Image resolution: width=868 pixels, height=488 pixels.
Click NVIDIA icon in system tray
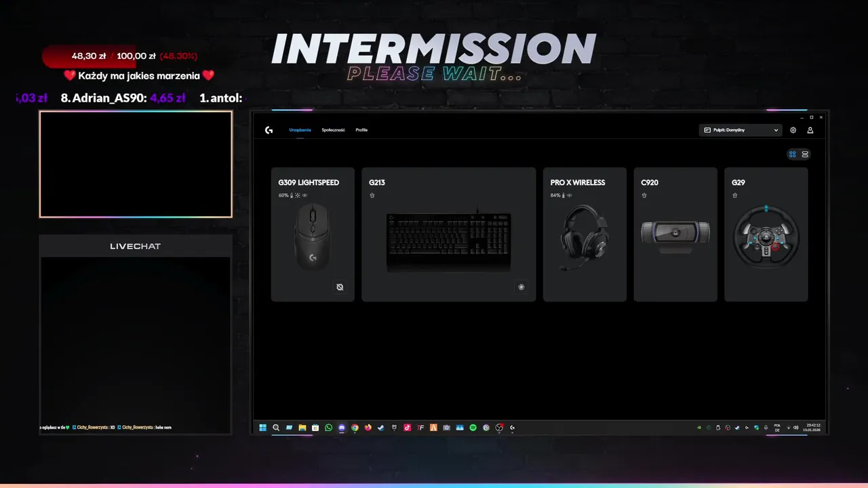(x=699, y=428)
